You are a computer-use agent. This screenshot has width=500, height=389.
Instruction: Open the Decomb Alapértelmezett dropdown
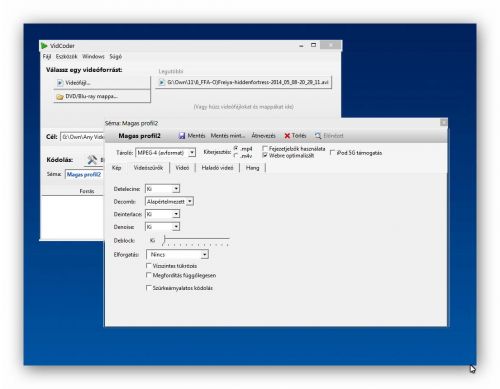(x=169, y=201)
